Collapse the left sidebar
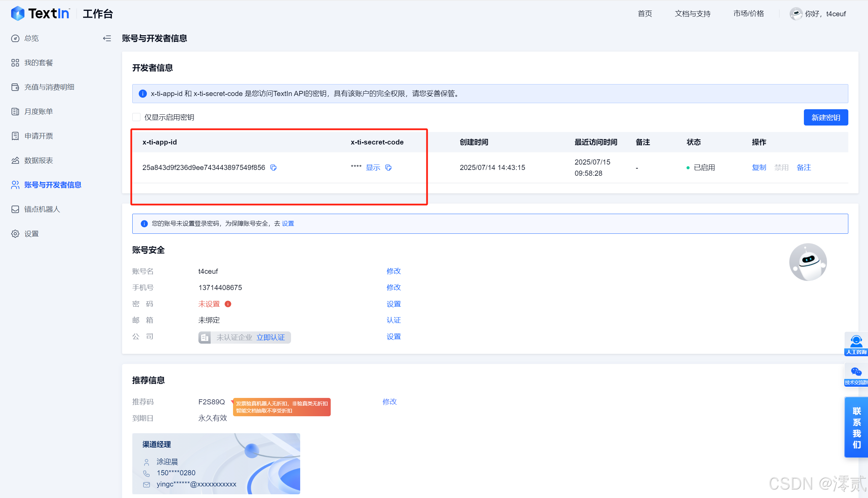868x498 pixels. (107, 38)
